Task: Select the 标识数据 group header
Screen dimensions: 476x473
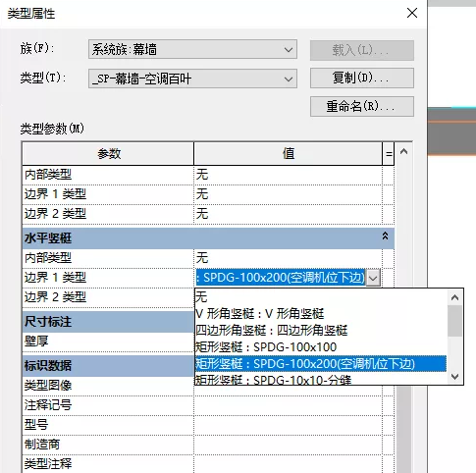Action: [109, 365]
